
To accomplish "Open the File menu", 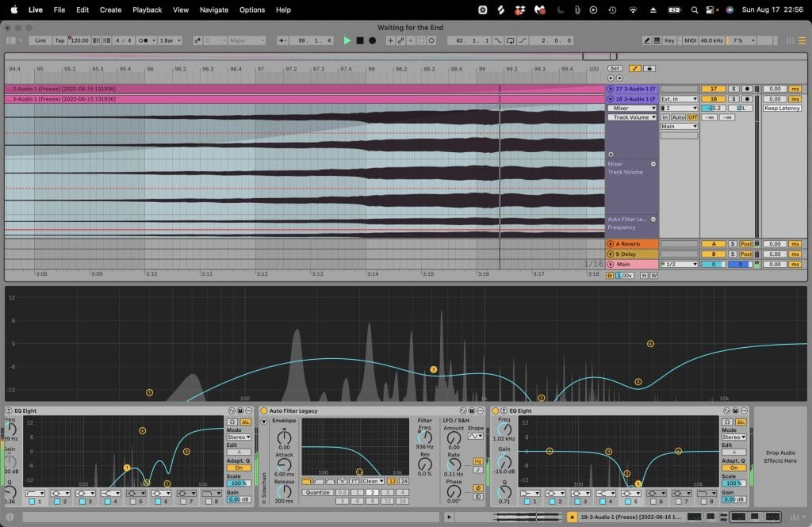I will point(59,10).
